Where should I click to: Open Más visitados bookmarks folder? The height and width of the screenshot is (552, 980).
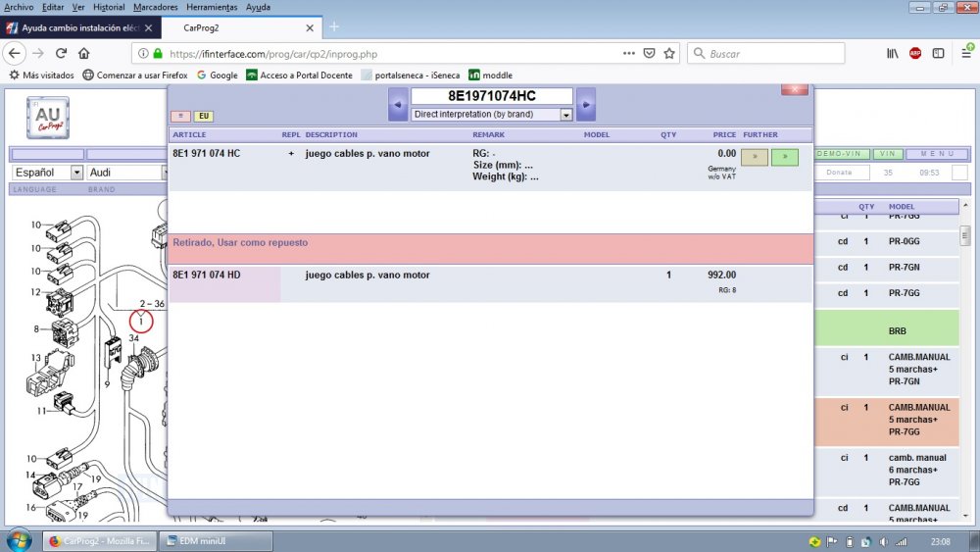click(41, 75)
